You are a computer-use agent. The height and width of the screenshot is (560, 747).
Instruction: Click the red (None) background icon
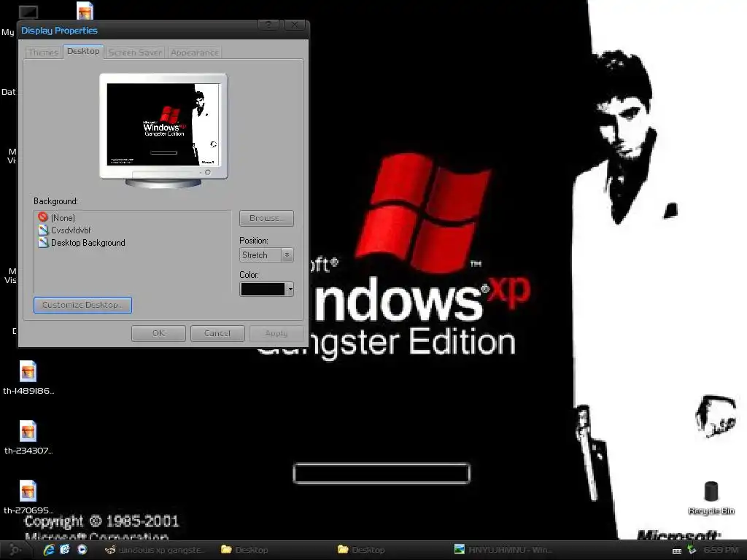[x=43, y=217]
